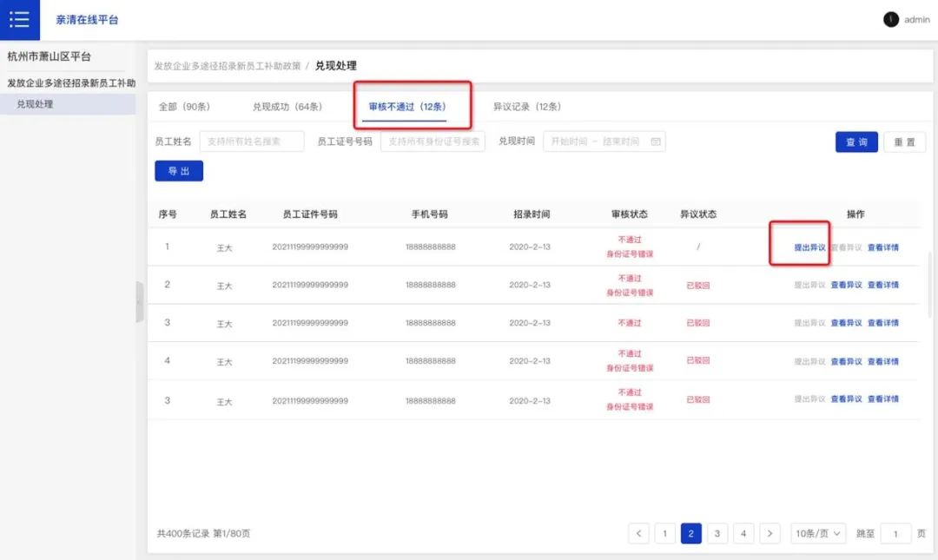Viewport: 938px width, 560px height.
Task: Click 提出异议 link in first row
Action: pyautogui.click(x=809, y=247)
